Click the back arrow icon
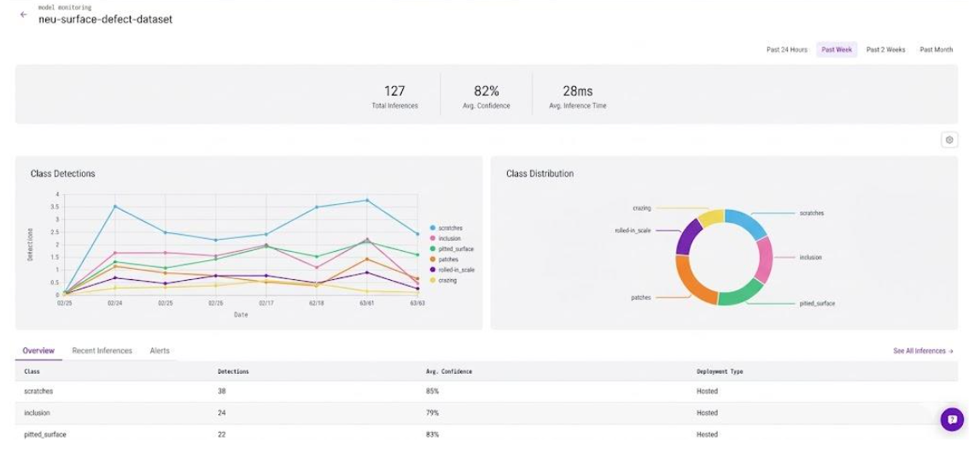 [23, 15]
